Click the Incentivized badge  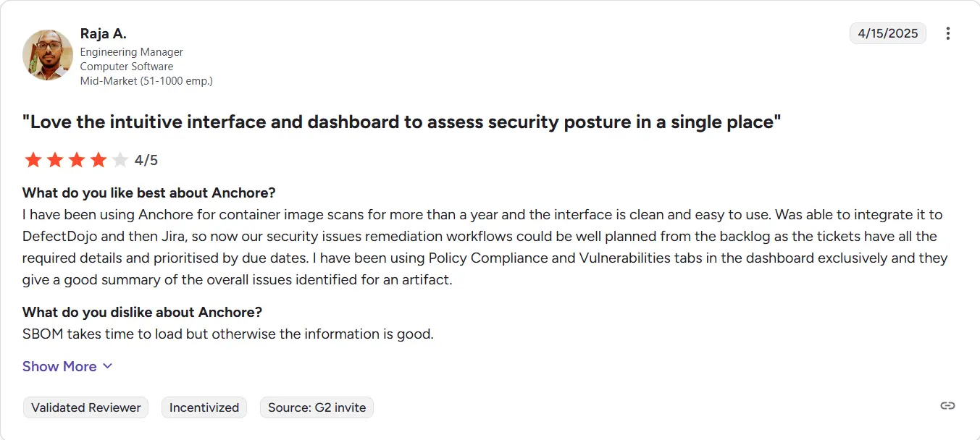(204, 407)
